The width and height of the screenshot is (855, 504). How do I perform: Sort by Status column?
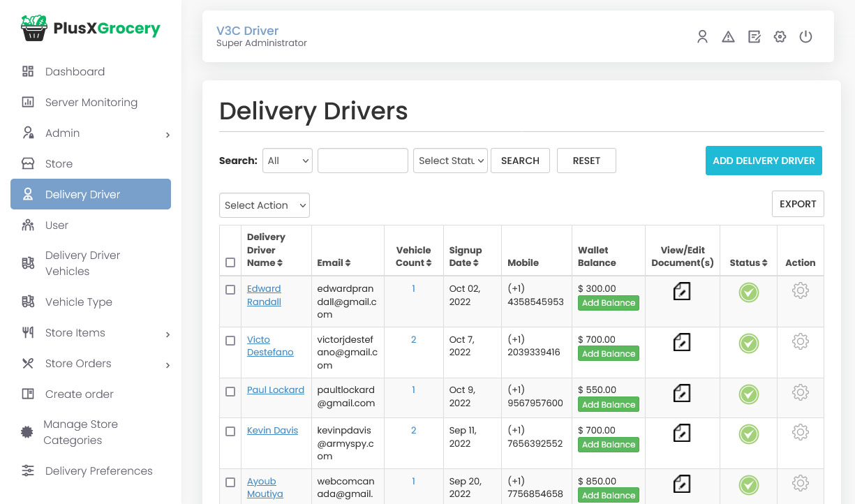tap(749, 263)
